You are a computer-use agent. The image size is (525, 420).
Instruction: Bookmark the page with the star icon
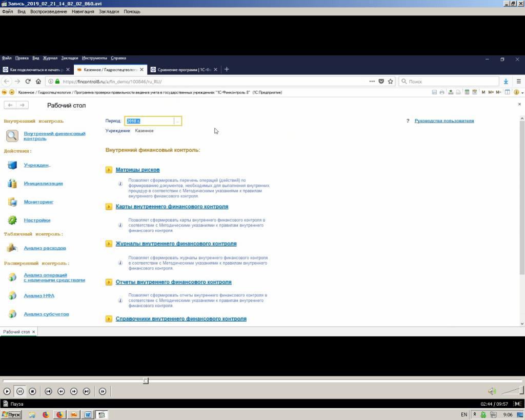point(390,82)
